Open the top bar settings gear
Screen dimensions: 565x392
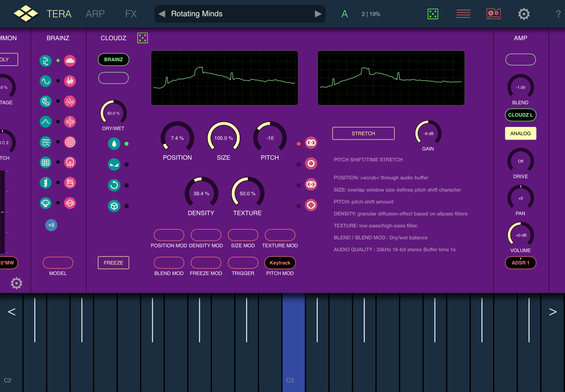(524, 14)
